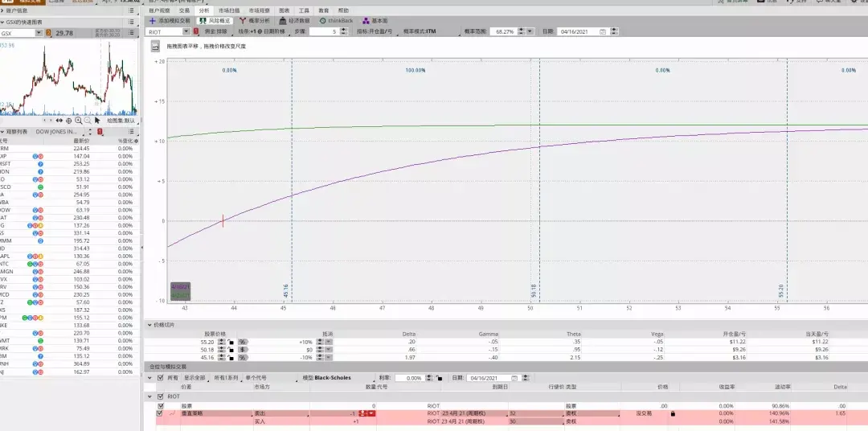The width and height of the screenshot is (868, 431).
Task: Switch to the 图表 tab
Action: coord(284,10)
